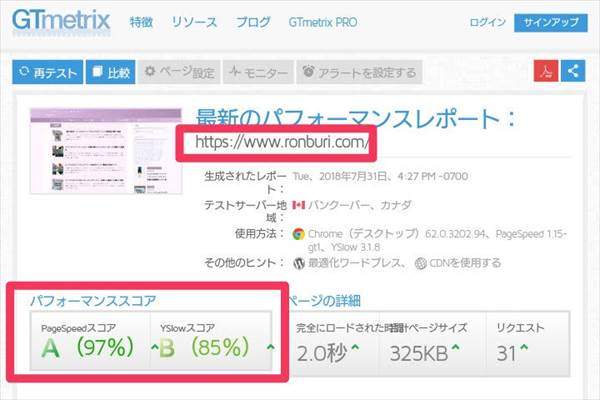600x400 pixels.
Task: Click the green arrow next to 2.0秒
Action: pos(355,348)
